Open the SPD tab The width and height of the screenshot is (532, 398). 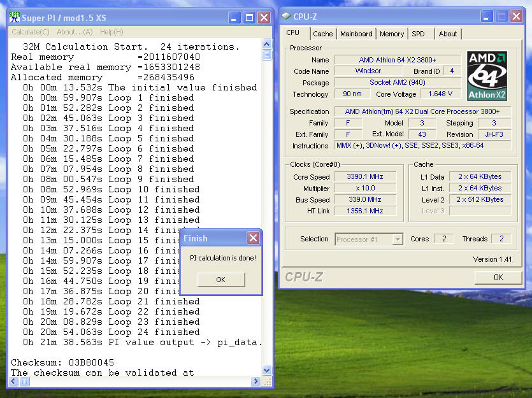pos(419,34)
